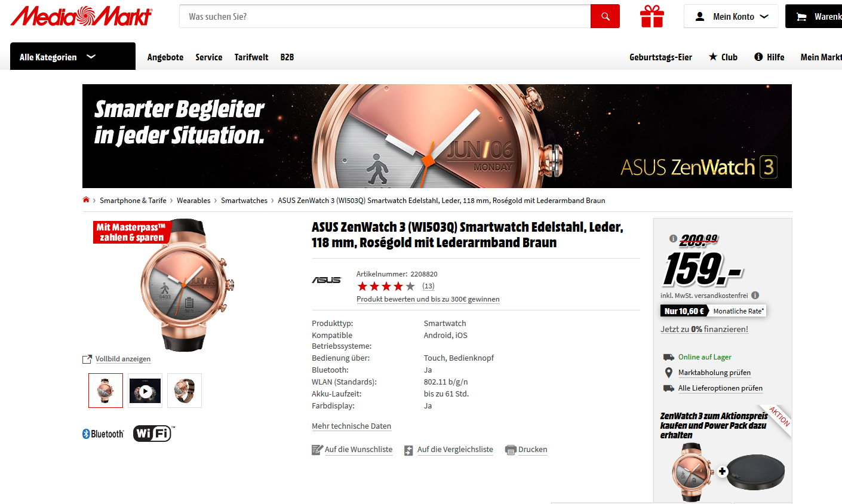The height and width of the screenshot is (504, 842).
Task: Click the shopping cart Warenkorb icon
Action: [x=801, y=17]
